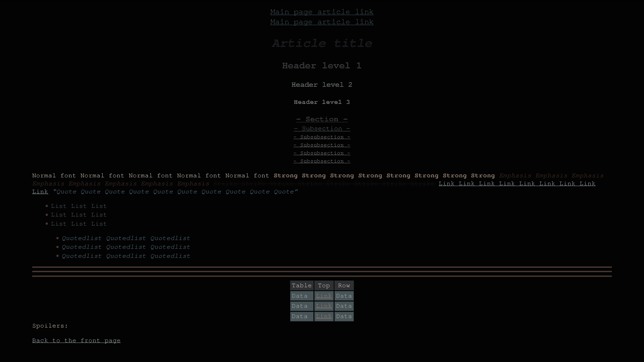Image resolution: width=644 pixels, height=362 pixels.
Task: Reveal the Spoilers section content
Action: [50, 325]
